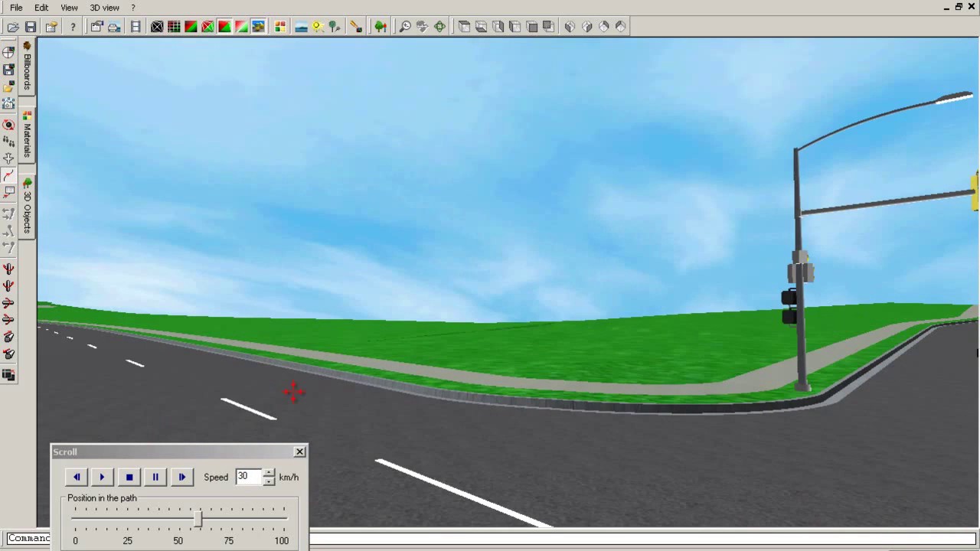Click the green four-arrow pan icon
980x551 pixels.
click(x=439, y=27)
